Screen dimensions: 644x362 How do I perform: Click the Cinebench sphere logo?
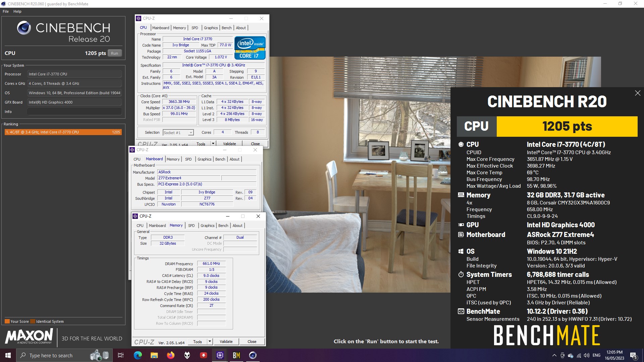click(x=24, y=28)
